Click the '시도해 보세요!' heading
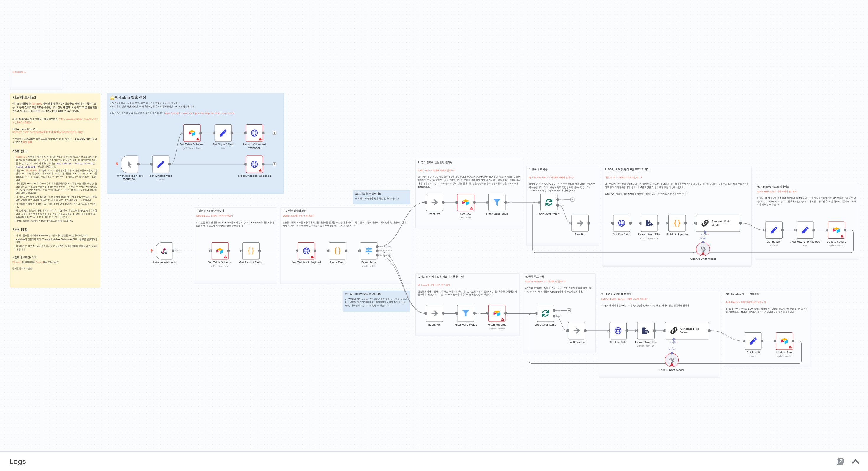Image resolution: width=868 pixels, height=471 pixels. [24, 98]
